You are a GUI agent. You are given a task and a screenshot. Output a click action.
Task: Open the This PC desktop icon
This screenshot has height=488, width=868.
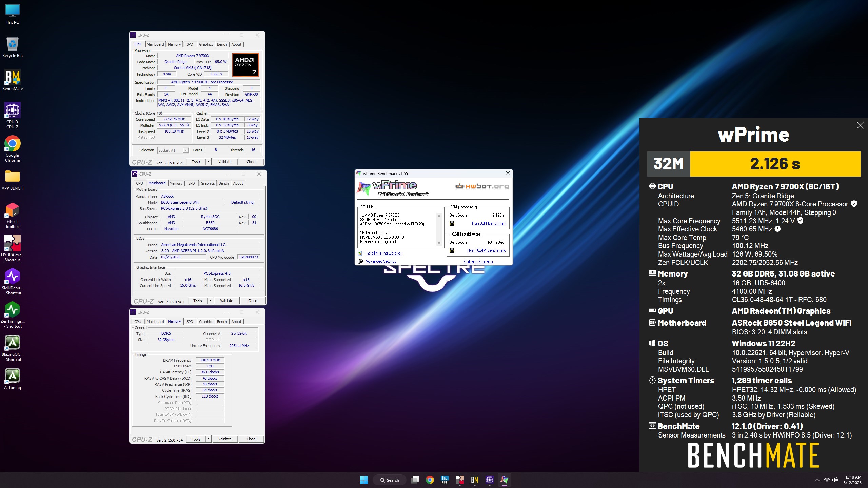pyautogui.click(x=13, y=14)
